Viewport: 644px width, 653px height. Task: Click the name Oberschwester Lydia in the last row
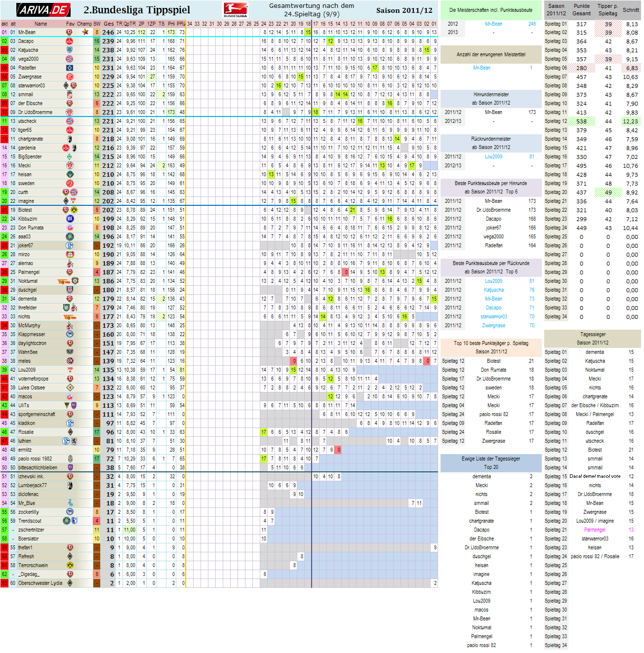(x=40, y=583)
